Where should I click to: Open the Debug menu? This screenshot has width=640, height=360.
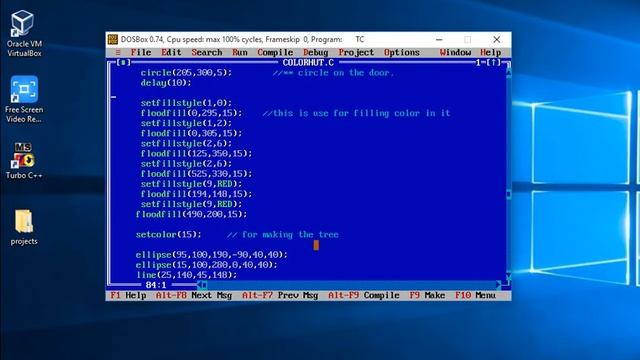coord(316,52)
